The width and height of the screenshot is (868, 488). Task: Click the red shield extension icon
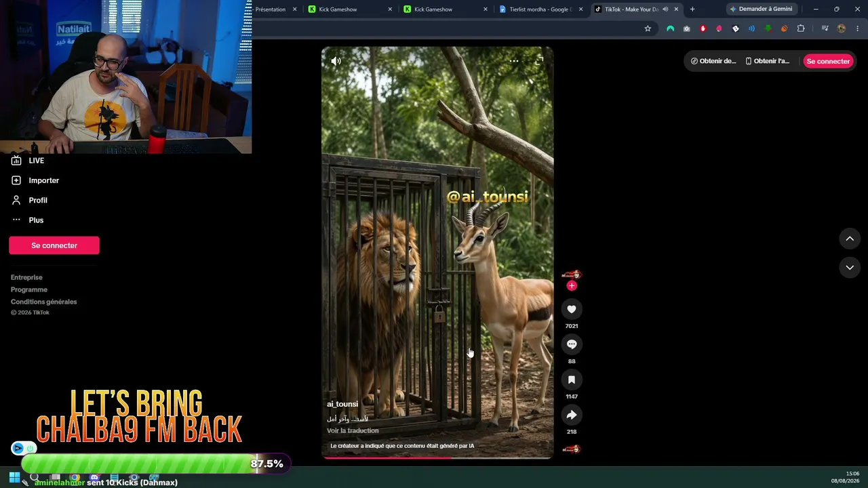[703, 28]
